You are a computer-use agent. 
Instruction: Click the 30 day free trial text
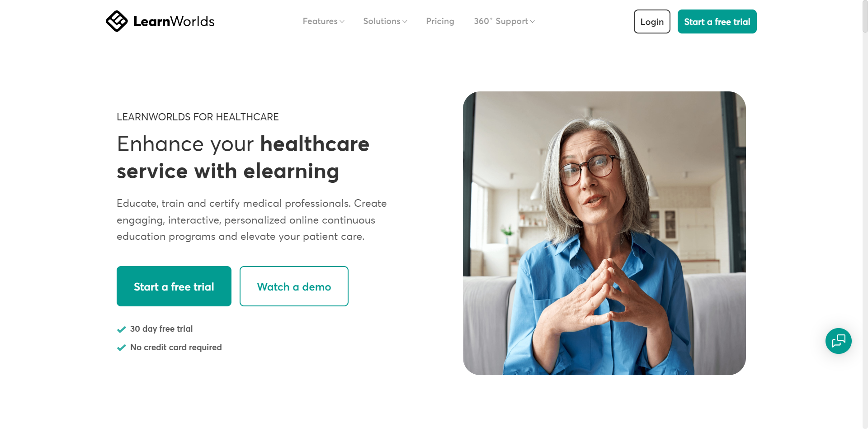tap(161, 329)
